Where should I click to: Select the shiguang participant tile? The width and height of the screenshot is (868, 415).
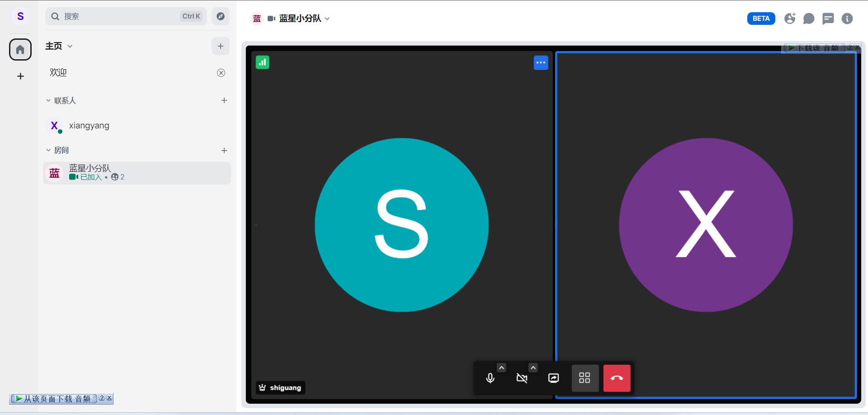401,225
